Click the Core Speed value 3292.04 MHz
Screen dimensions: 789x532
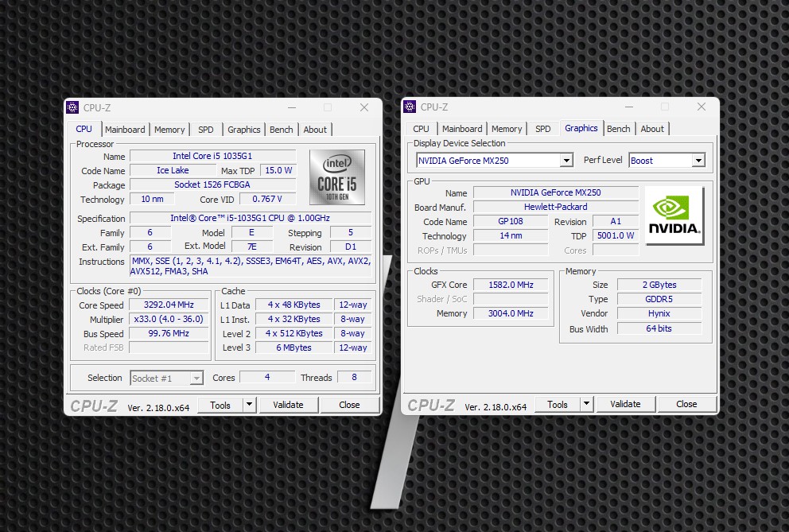(169, 305)
